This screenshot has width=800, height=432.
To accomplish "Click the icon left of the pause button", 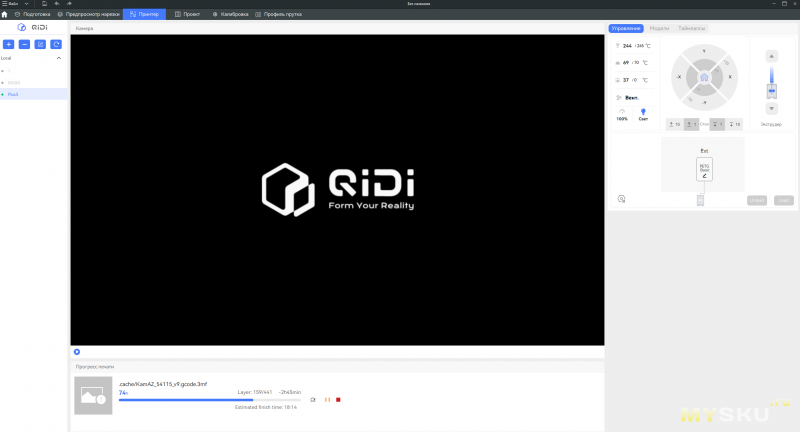I will coord(313,400).
